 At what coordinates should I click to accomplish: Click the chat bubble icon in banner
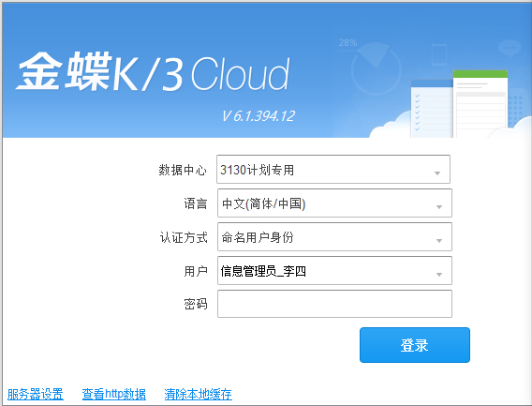[x=510, y=48]
